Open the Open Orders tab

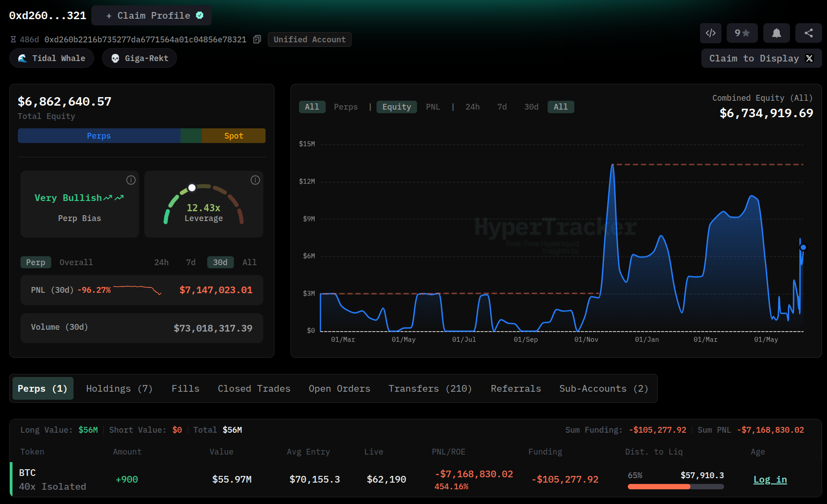pos(339,389)
